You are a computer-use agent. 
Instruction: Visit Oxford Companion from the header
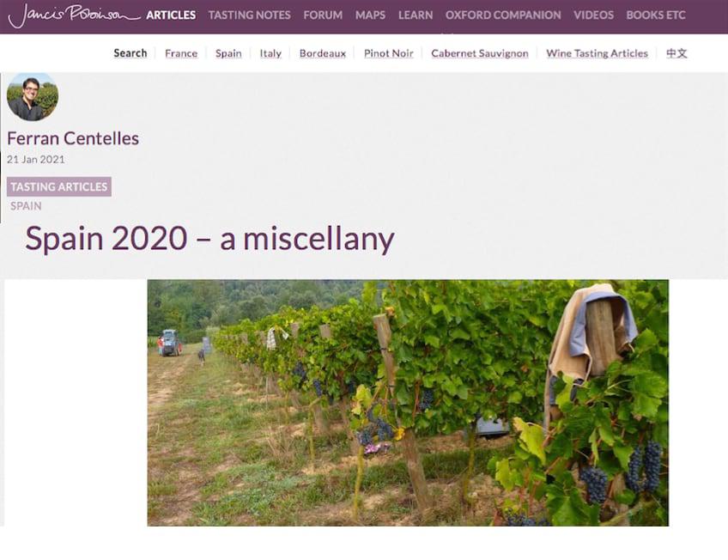(503, 15)
